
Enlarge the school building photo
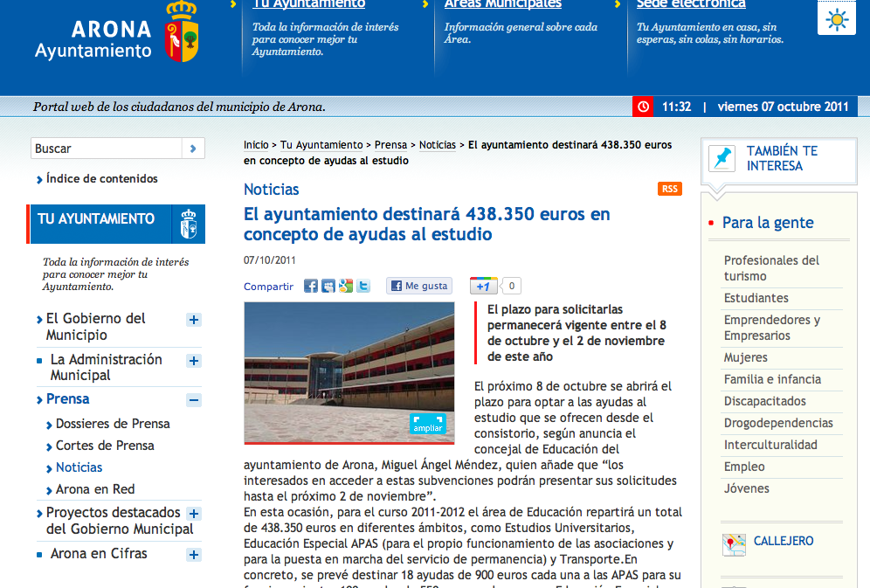(x=427, y=424)
